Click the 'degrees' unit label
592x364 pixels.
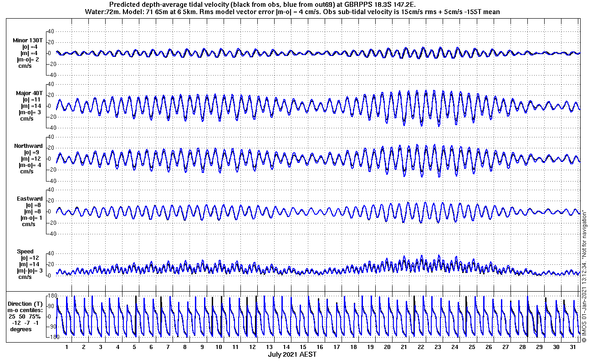click(x=21, y=329)
